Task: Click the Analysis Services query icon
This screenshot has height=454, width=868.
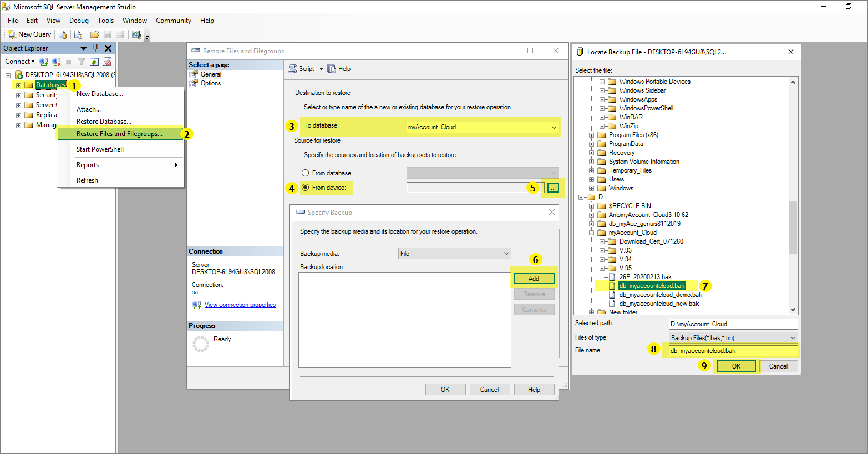Action: (78, 34)
